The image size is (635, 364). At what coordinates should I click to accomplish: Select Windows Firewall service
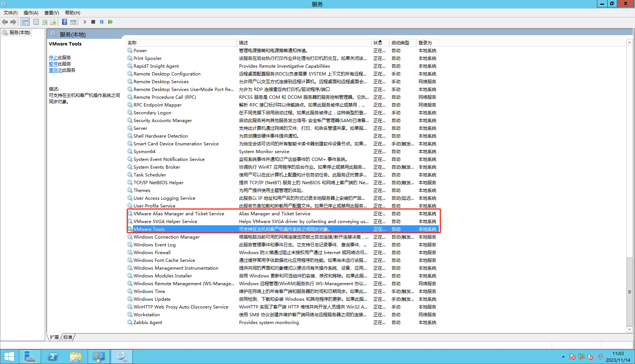pyautogui.click(x=283, y=253)
